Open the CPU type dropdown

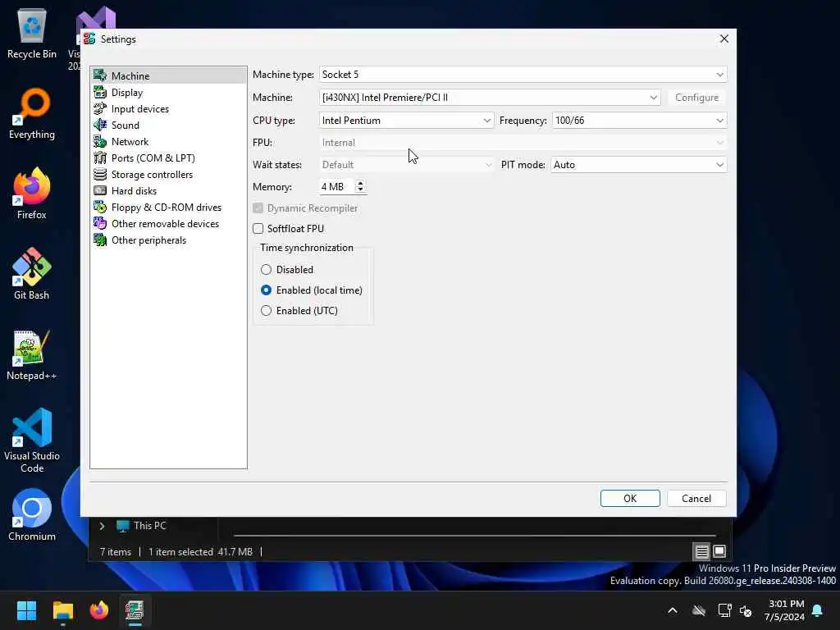click(406, 121)
